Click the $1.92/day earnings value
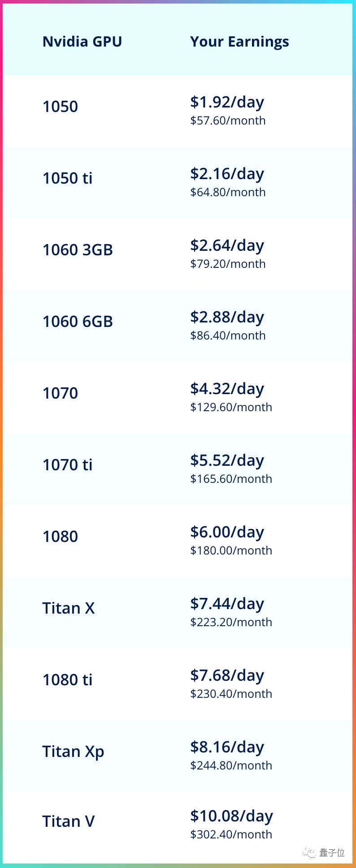 tap(227, 102)
